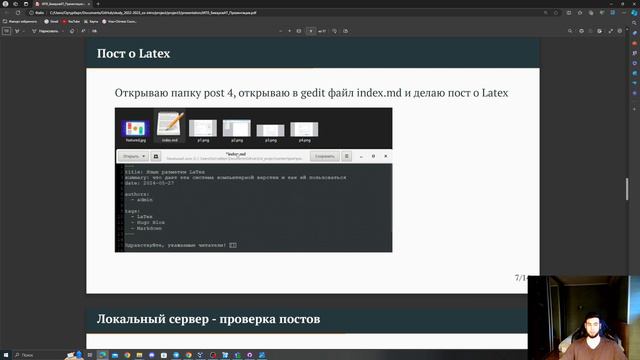Click Открыть button in gedit screenshot
The height and width of the screenshot is (360, 640).
click(x=133, y=156)
